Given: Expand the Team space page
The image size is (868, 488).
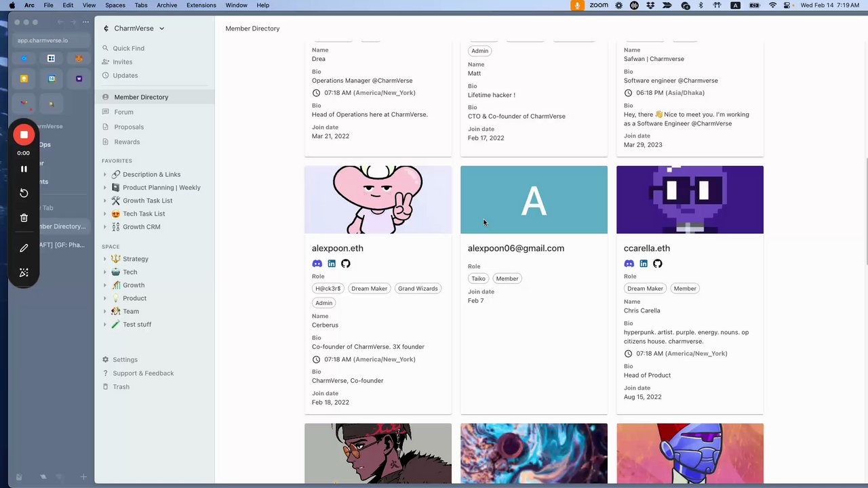Looking at the screenshot, I should (x=105, y=311).
